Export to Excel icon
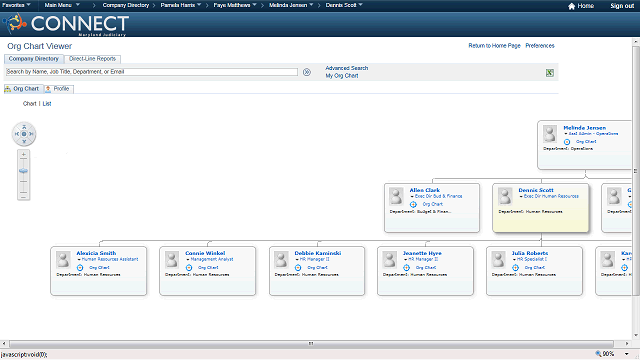 point(550,73)
